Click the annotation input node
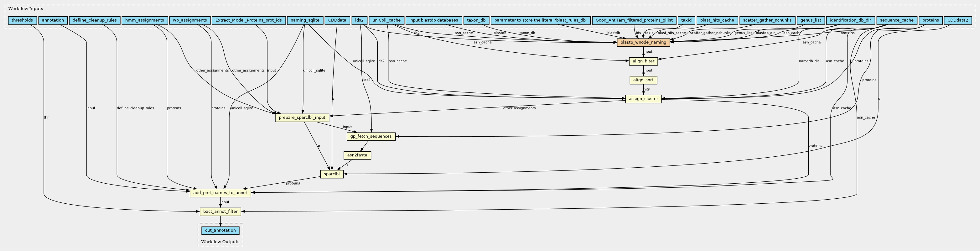 pos(53,20)
